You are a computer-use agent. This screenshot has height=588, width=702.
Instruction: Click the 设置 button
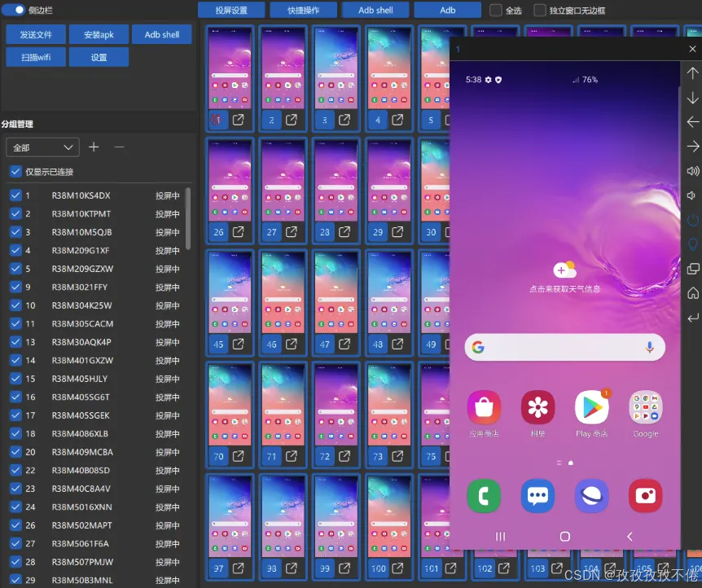coord(99,57)
